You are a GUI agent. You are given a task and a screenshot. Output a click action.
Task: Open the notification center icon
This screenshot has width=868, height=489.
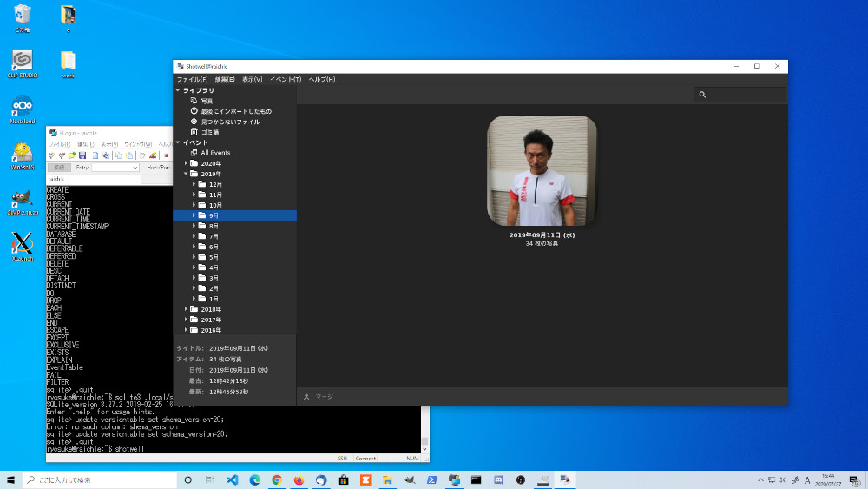pos(854,480)
